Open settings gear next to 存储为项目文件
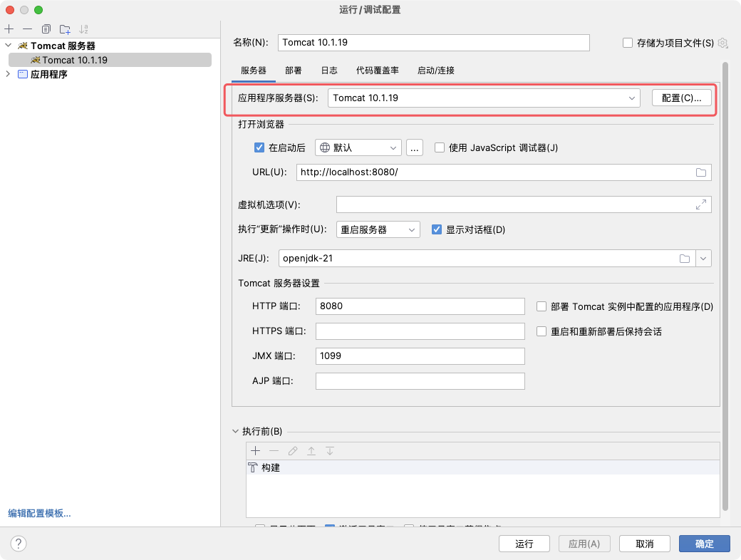 (x=722, y=43)
